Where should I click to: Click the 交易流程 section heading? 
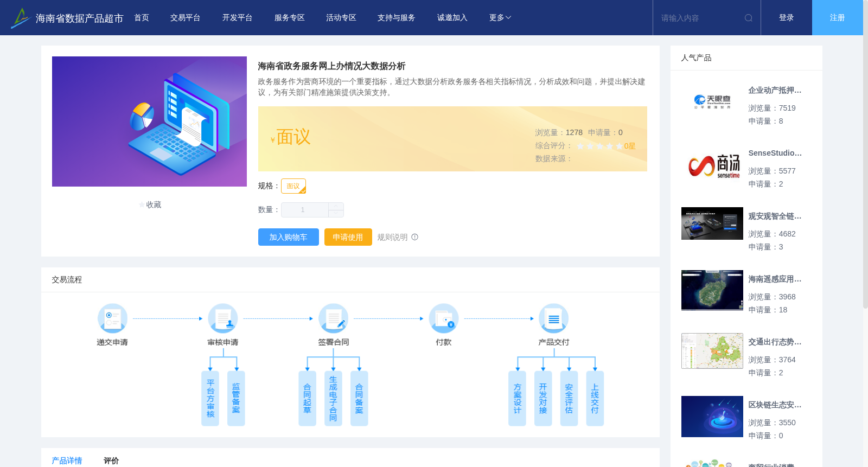click(67, 280)
